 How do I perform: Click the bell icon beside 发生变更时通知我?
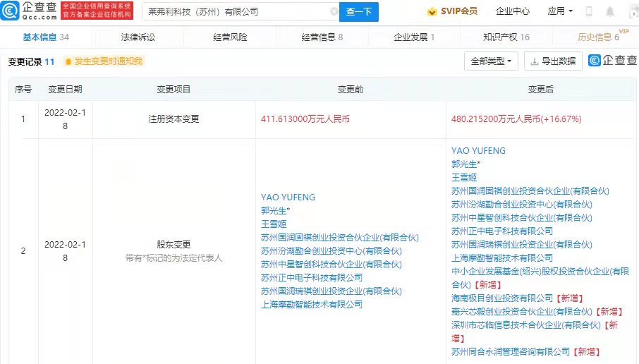tap(68, 61)
